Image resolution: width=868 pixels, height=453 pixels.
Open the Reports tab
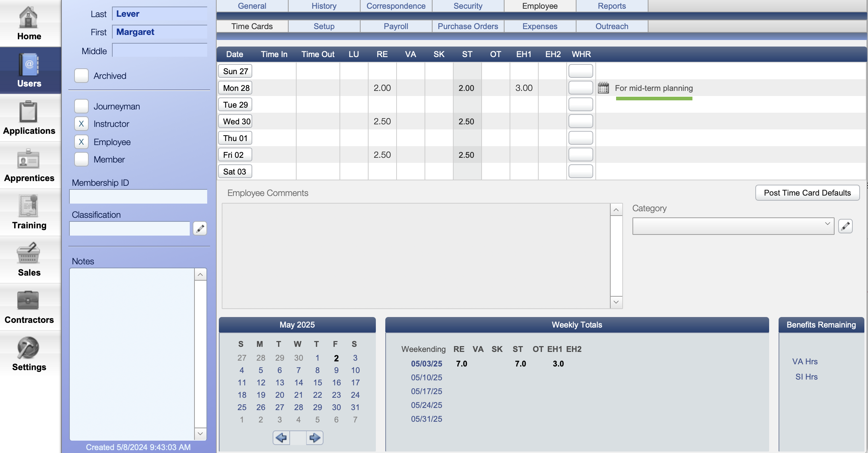[612, 6]
